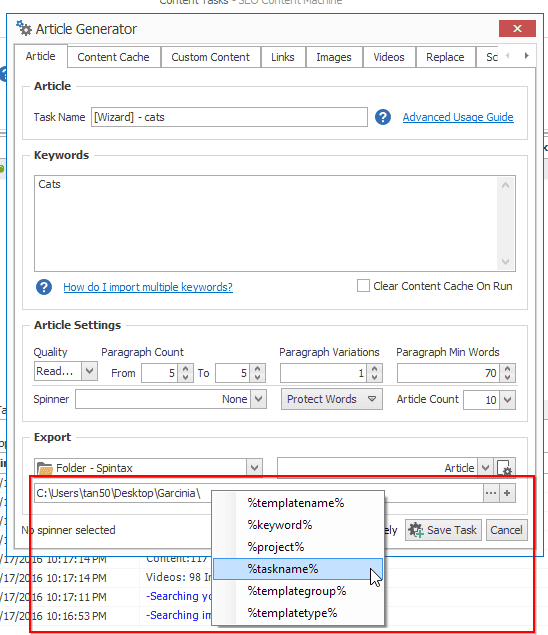The height and width of the screenshot is (635, 548).
Task: Click the Save Task button
Action: 443,530
